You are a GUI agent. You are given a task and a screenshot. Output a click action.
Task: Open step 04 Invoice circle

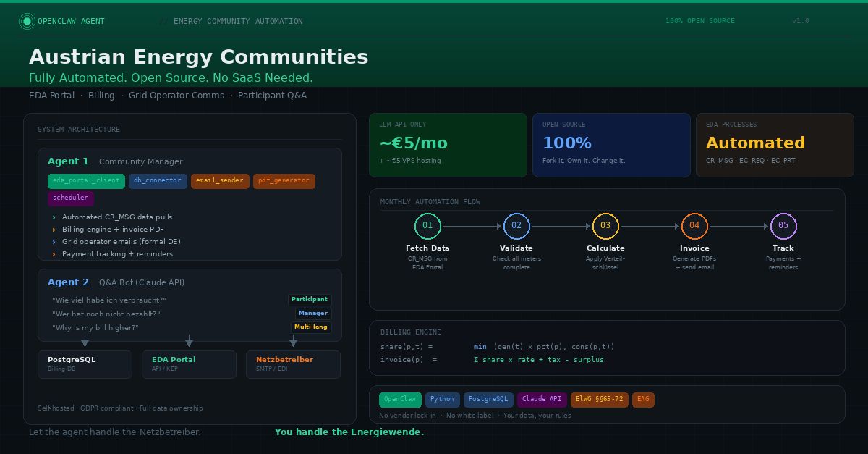click(694, 226)
